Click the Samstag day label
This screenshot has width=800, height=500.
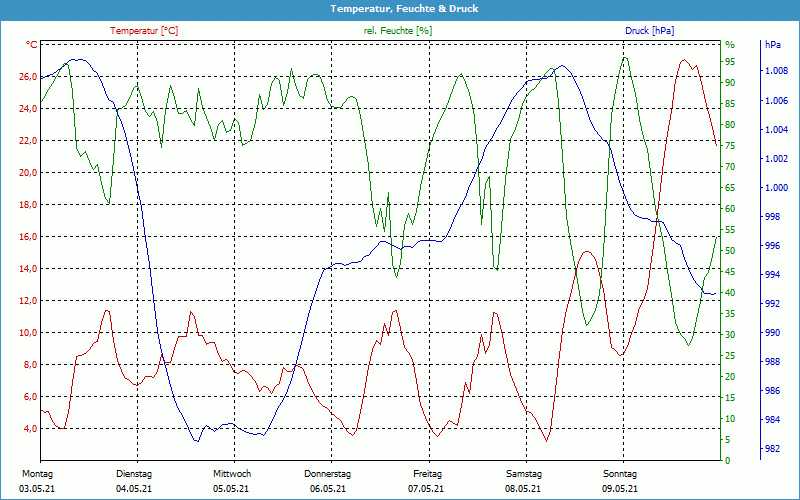(x=524, y=474)
